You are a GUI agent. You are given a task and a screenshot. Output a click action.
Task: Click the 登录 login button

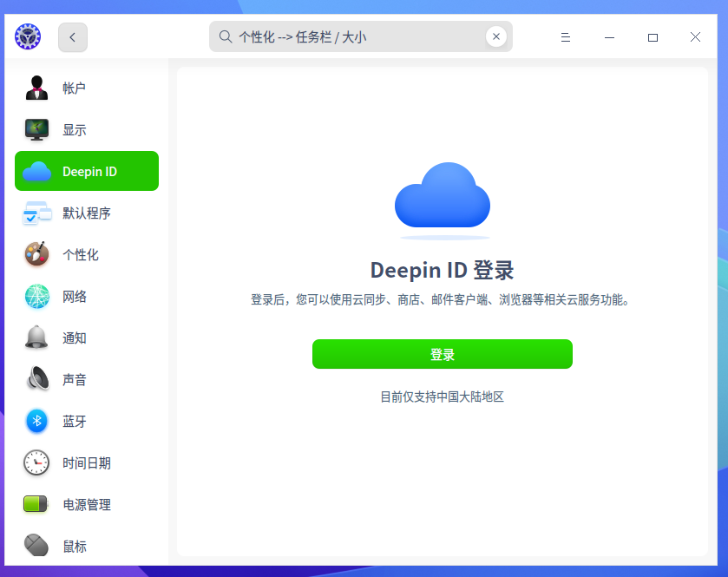442,354
